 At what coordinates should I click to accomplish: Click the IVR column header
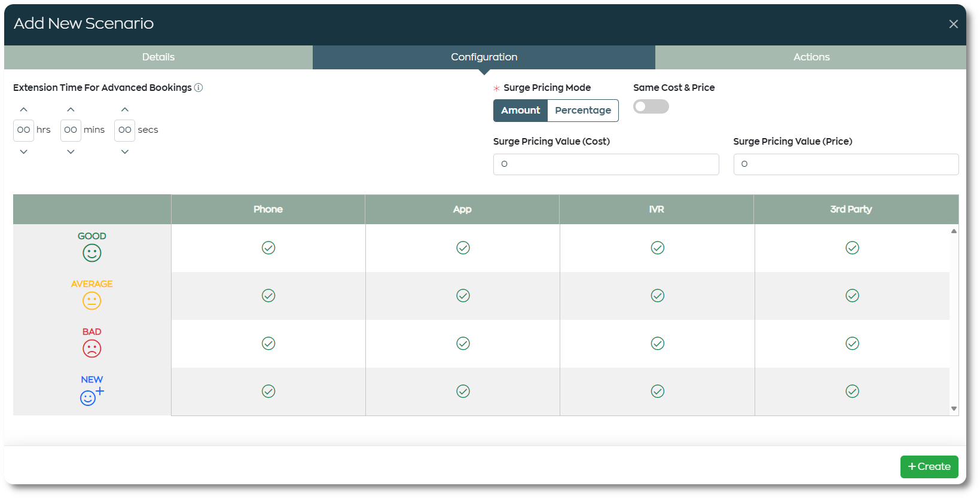tap(657, 209)
